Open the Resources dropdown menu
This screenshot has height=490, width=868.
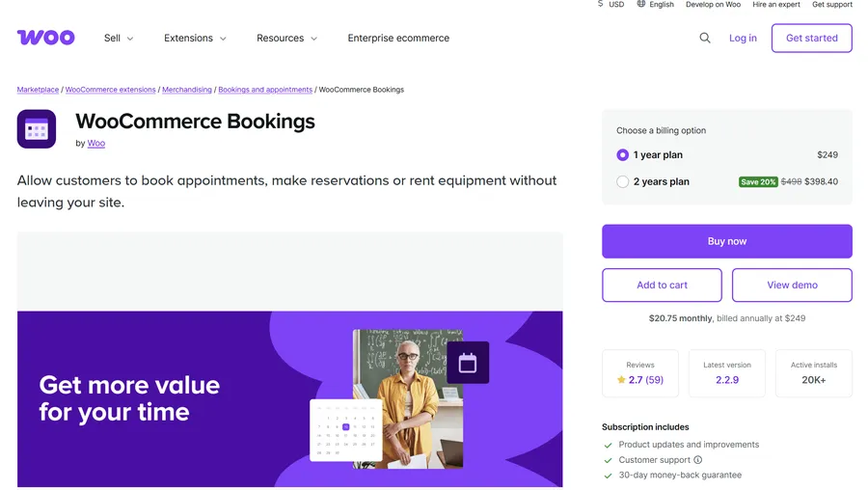286,39
